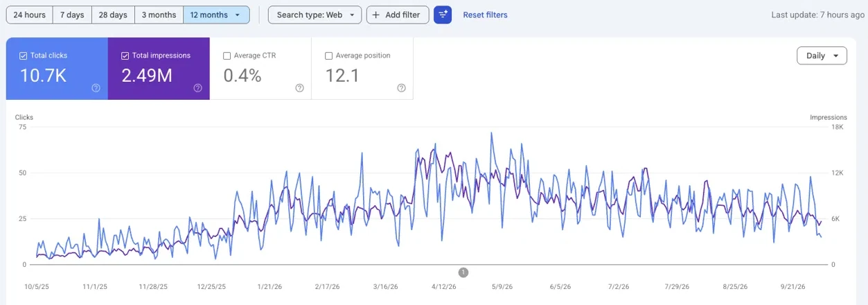868x305 pixels.
Task: Click the blue filter options icon
Action: click(443, 15)
